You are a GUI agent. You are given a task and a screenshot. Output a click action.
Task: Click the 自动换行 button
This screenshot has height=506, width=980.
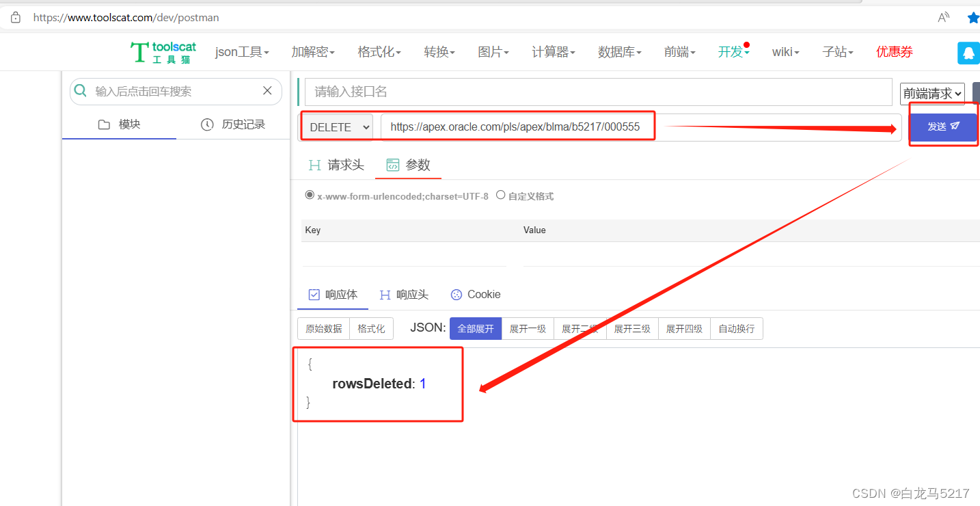pyautogui.click(x=737, y=329)
